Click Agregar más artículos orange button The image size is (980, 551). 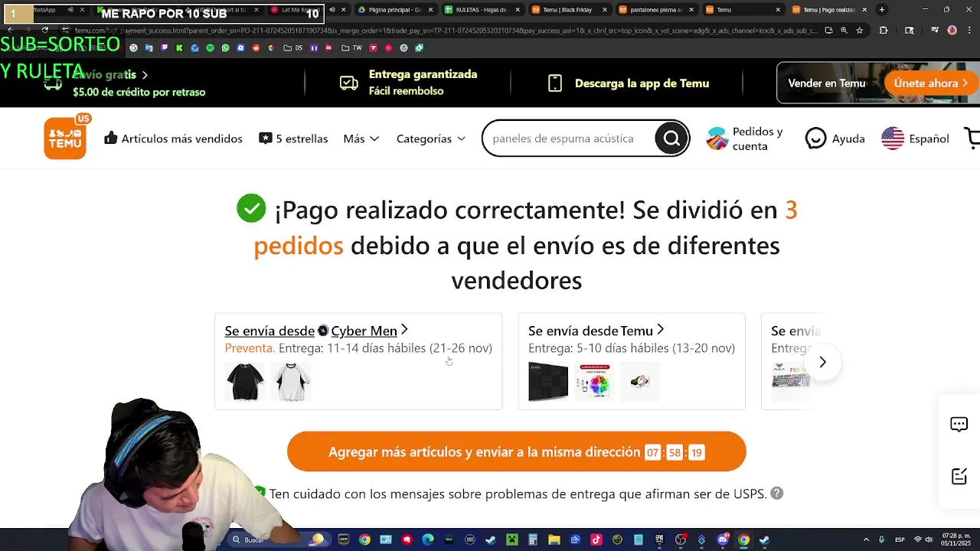517,452
